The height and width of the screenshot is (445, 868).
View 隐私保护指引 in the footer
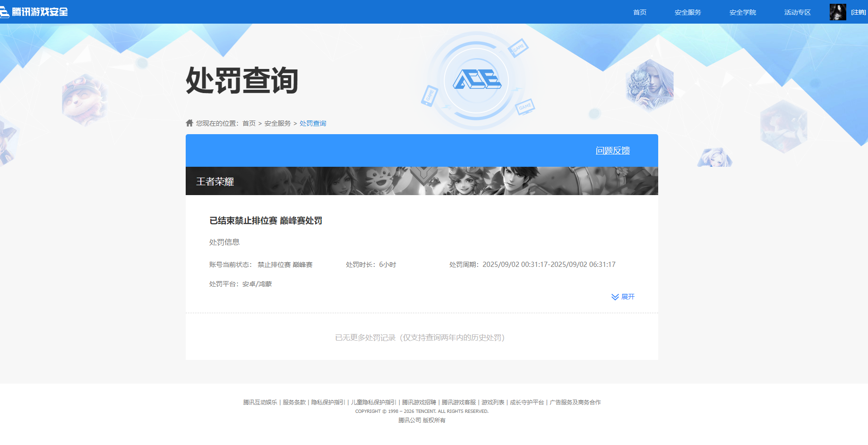pos(328,402)
